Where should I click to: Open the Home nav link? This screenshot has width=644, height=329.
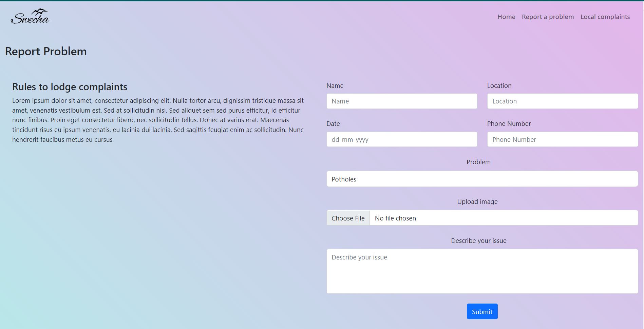point(506,17)
